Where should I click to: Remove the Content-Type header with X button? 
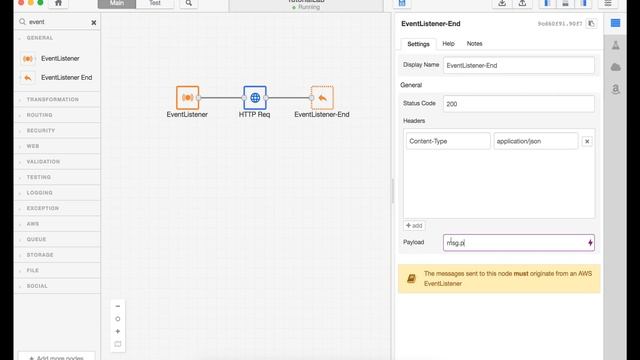(x=587, y=141)
